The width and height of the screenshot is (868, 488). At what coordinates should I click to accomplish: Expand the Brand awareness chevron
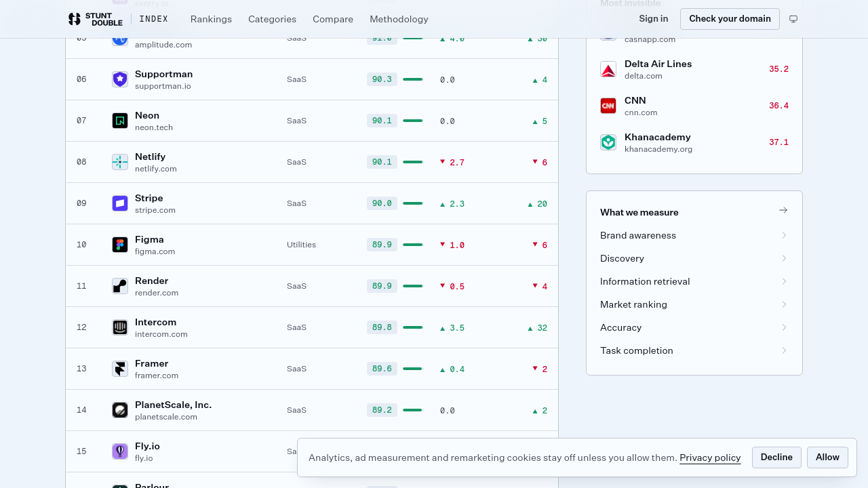pos(784,235)
